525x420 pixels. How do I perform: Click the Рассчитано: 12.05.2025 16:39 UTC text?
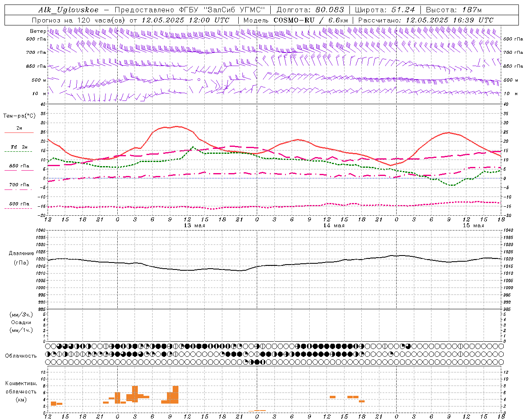point(426,20)
